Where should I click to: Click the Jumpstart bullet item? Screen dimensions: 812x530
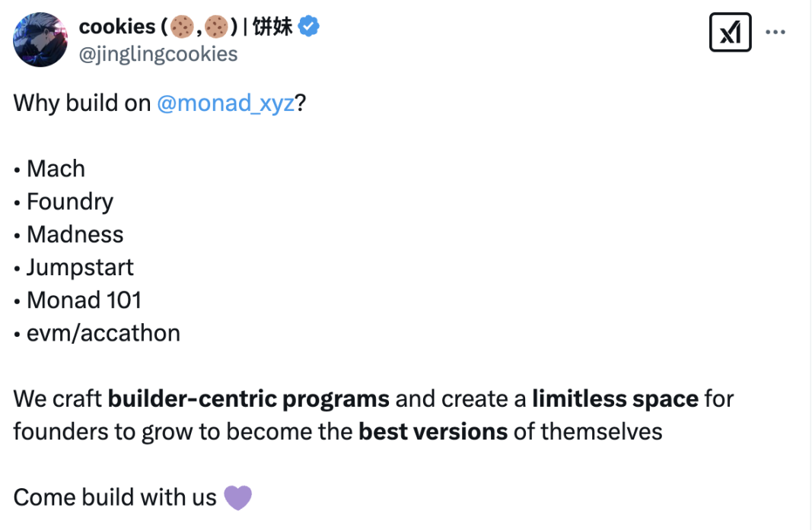point(80,267)
